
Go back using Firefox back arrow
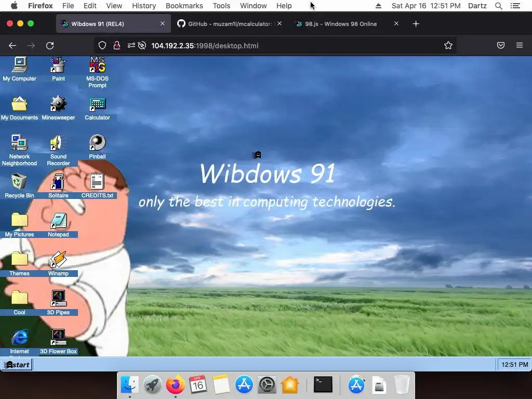pyautogui.click(x=12, y=46)
